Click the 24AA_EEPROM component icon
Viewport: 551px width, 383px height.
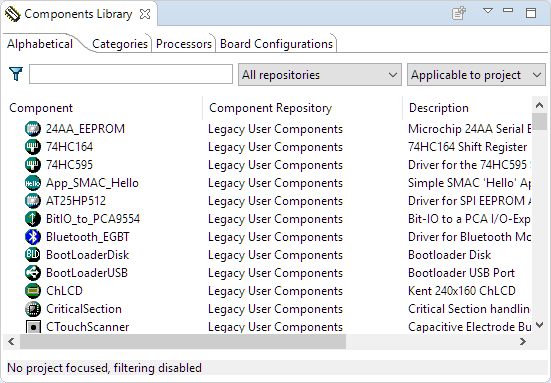(33, 129)
